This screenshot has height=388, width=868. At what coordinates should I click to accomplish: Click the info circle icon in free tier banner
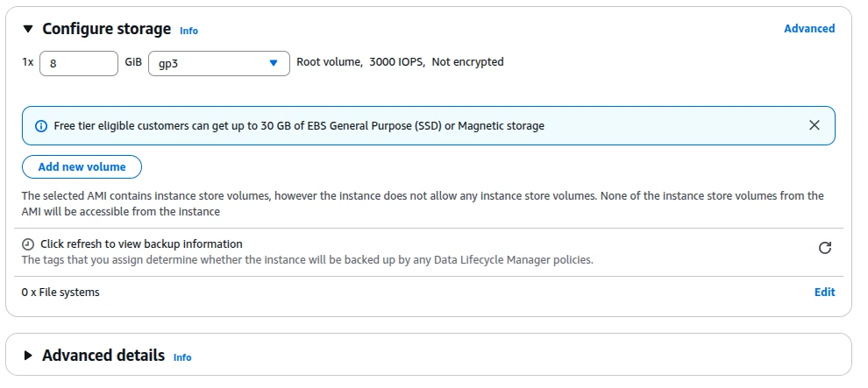point(41,126)
